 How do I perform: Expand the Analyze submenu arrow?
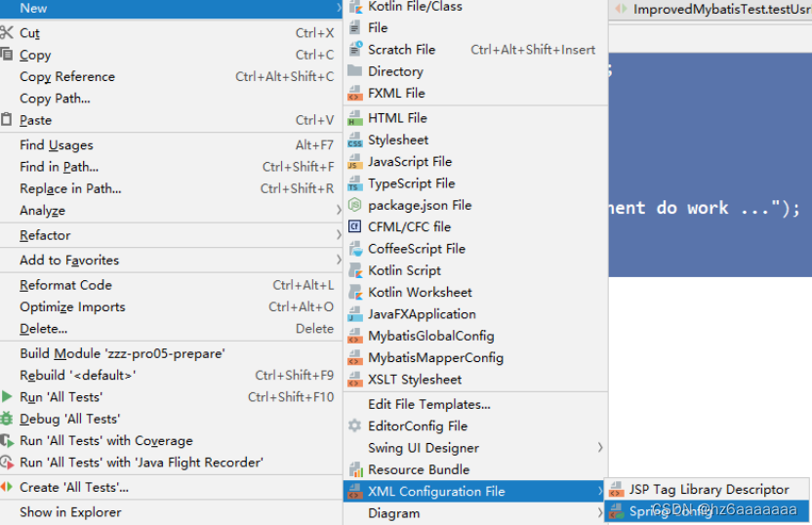(339, 210)
